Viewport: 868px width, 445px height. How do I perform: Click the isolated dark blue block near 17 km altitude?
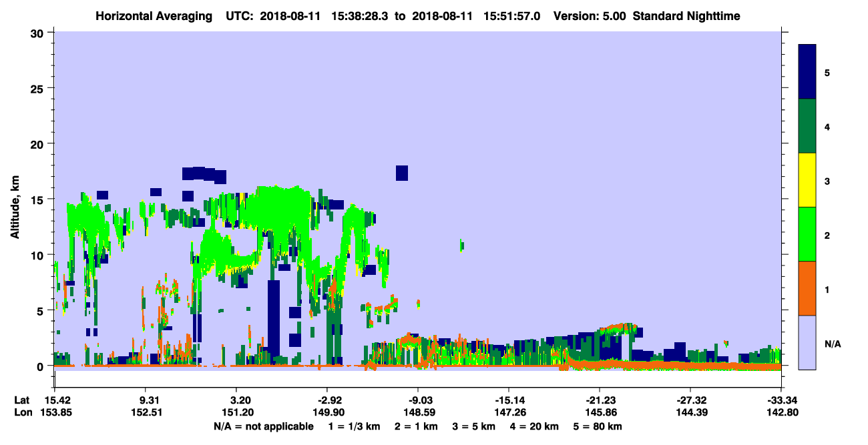[x=401, y=173]
